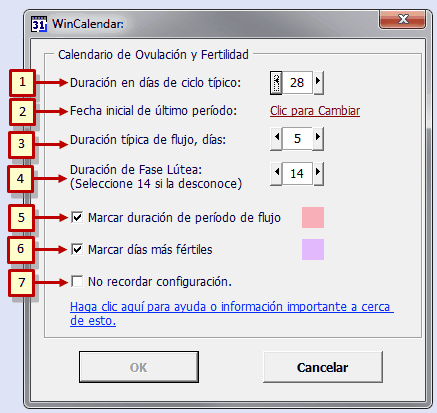Open the help link Haga clic aquí para ayuda
This screenshot has height=413, width=437.
pyautogui.click(x=232, y=313)
